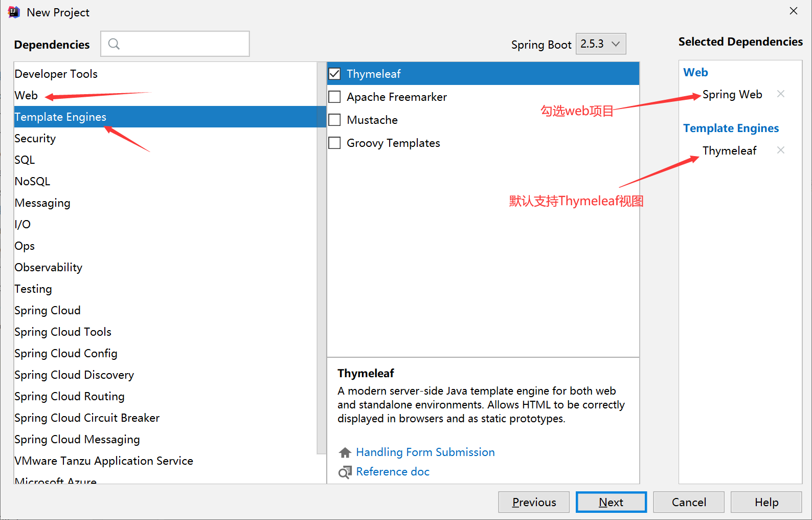Select the Testing category
This screenshot has height=520, width=812.
(166, 289)
